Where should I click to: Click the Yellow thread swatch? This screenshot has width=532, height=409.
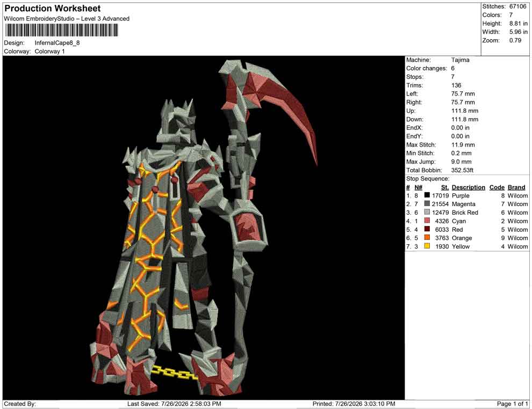coord(427,246)
